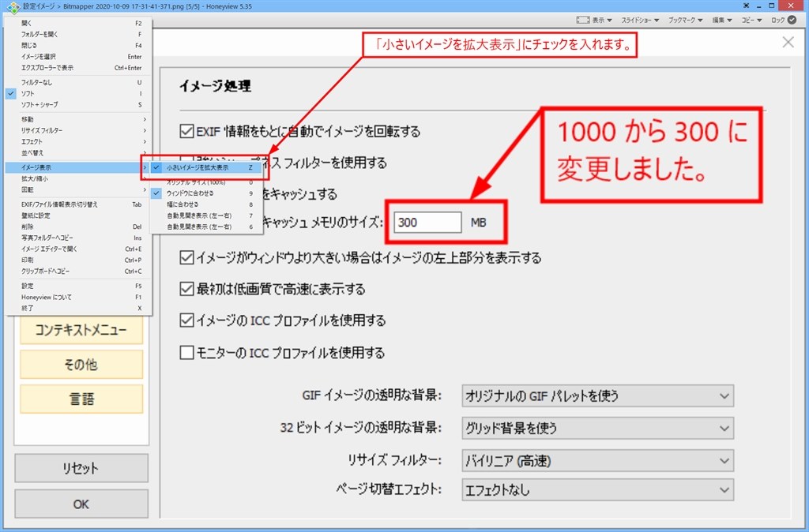Select ソフト + シャープ menu item
809x532 pixels.
[78, 105]
